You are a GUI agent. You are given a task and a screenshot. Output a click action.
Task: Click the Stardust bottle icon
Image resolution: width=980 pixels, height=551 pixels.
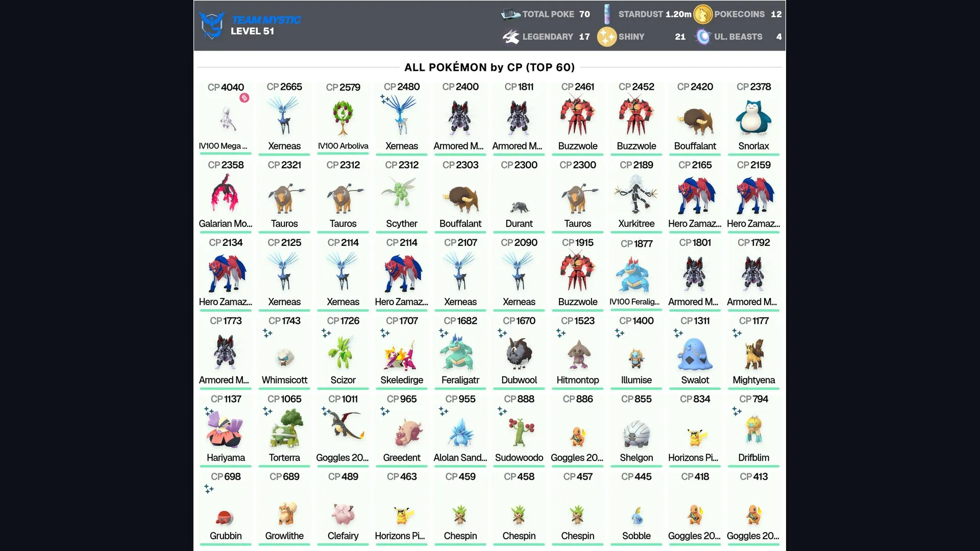click(x=607, y=14)
